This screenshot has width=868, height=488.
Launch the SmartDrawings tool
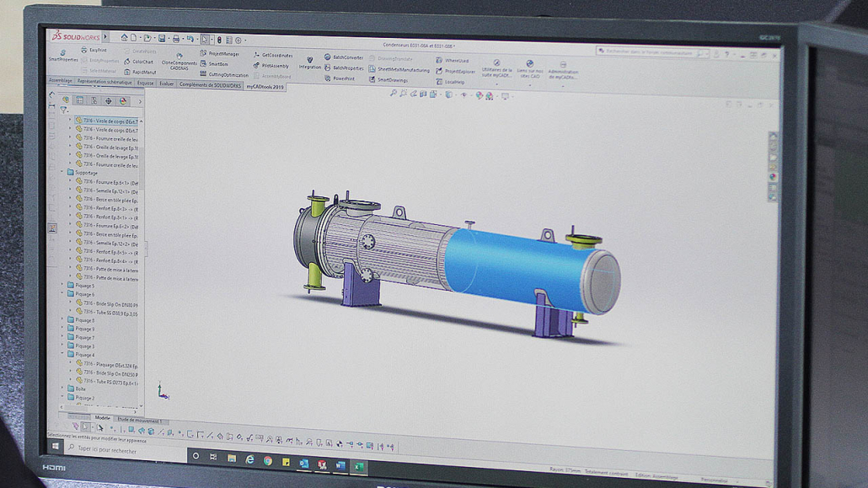(x=388, y=80)
